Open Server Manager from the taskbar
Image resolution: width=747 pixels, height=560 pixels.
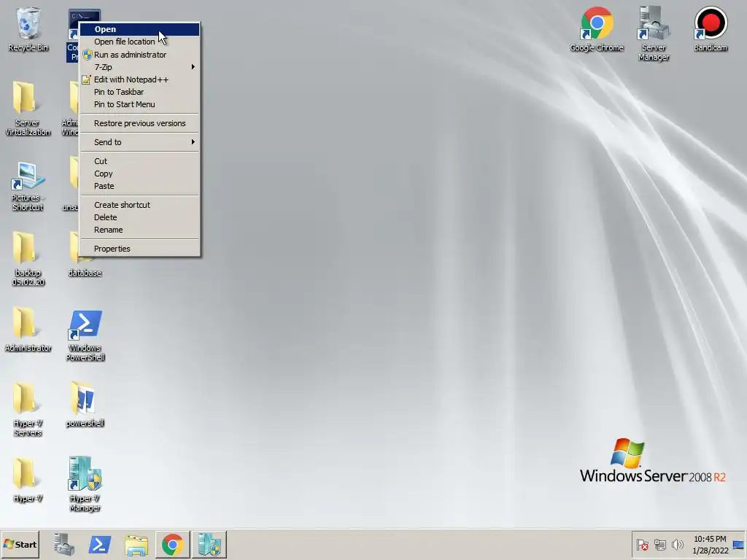click(x=64, y=544)
